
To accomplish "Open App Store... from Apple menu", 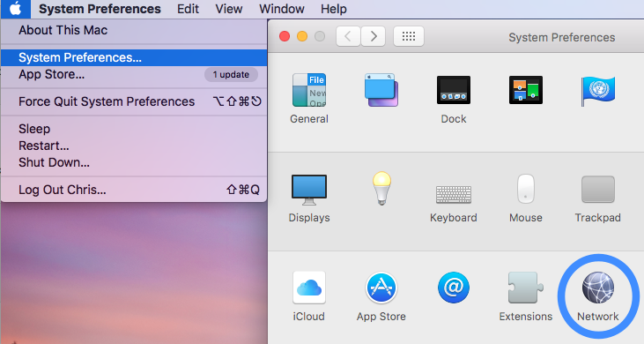I will coord(134,74).
